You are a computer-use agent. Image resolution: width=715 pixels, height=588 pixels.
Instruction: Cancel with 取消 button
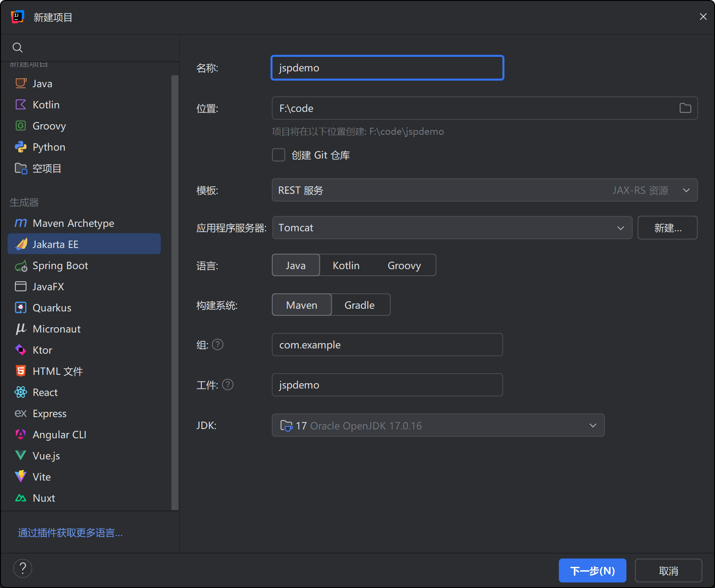pyautogui.click(x=668, y=571)
